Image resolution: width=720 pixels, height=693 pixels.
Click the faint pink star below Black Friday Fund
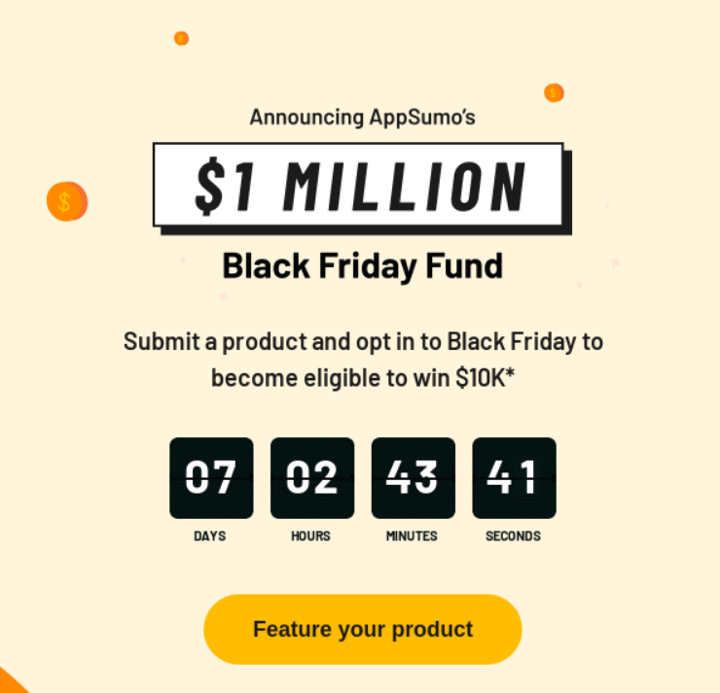(x=224, y=296)
